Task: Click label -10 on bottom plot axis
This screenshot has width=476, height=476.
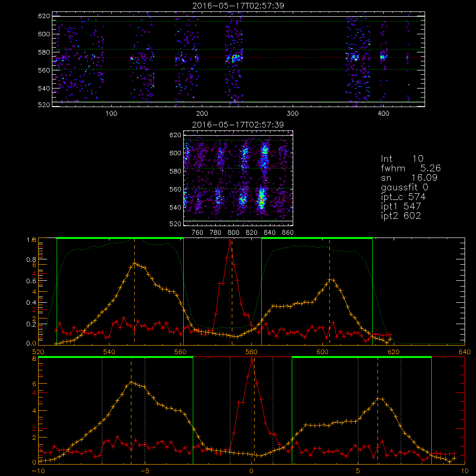Action: 38,471
